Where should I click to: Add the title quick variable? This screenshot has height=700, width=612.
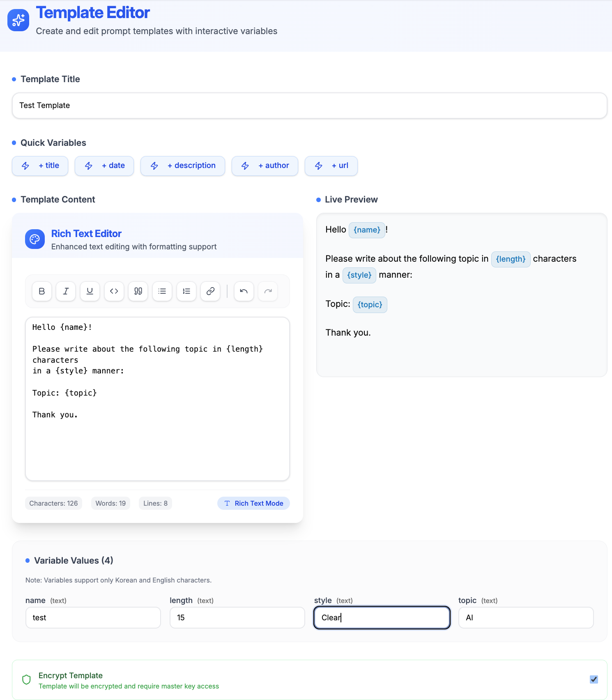tap(40, 166)
